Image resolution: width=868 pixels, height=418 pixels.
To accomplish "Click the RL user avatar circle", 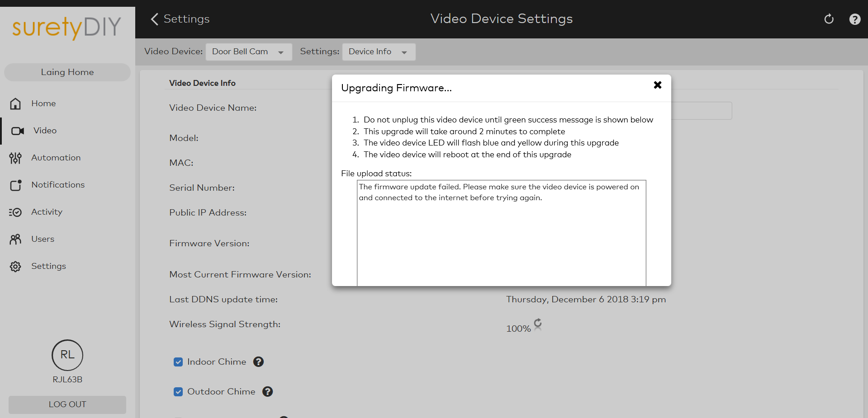I will 67,355.
